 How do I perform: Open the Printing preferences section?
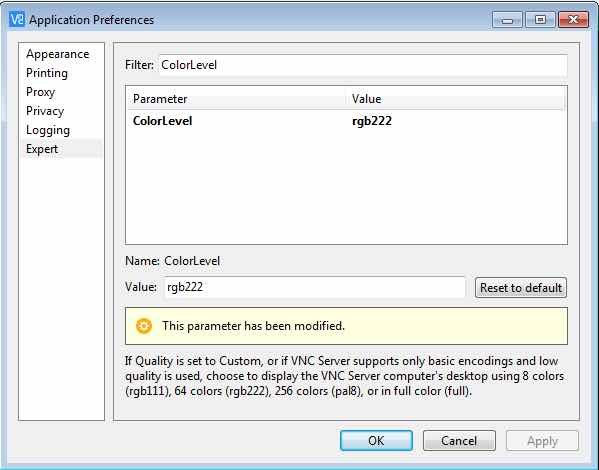[47, 73]
